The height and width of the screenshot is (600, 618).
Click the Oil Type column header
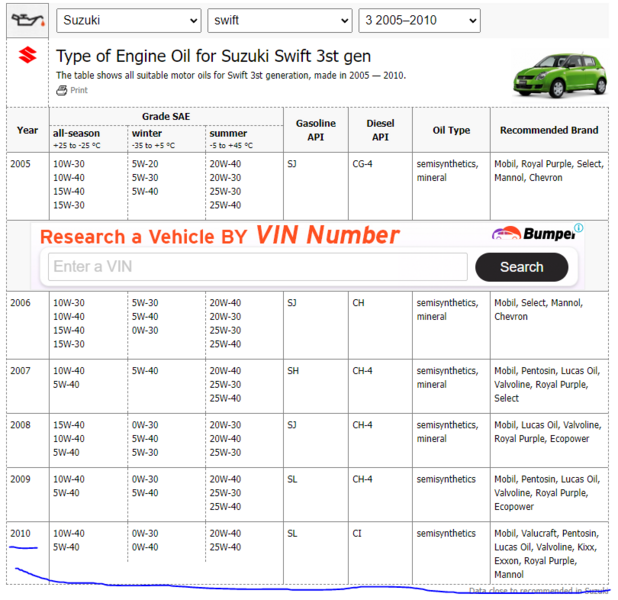(451, 130)
